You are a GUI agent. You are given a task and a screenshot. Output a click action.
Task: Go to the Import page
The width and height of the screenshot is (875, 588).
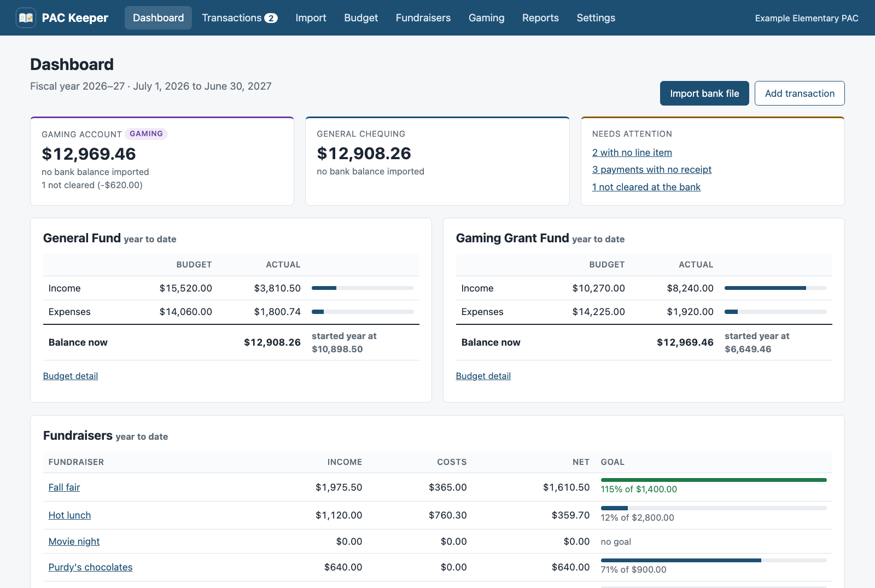pyautogui.click(x=311, y=18)
